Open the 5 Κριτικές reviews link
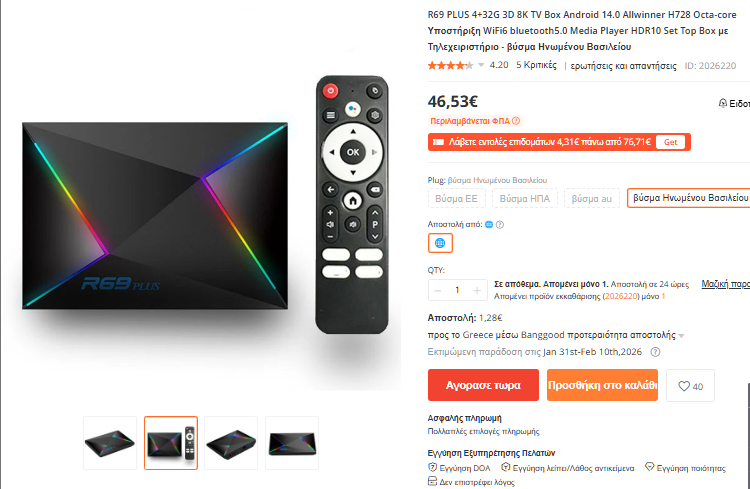Screen dimensions: 750x489 pyautogui.click(x=536, y=65)
